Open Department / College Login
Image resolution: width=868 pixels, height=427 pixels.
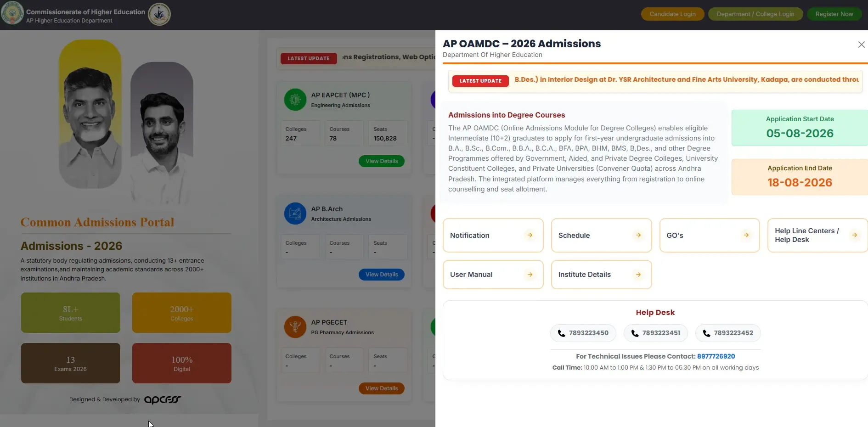point(755,14)
